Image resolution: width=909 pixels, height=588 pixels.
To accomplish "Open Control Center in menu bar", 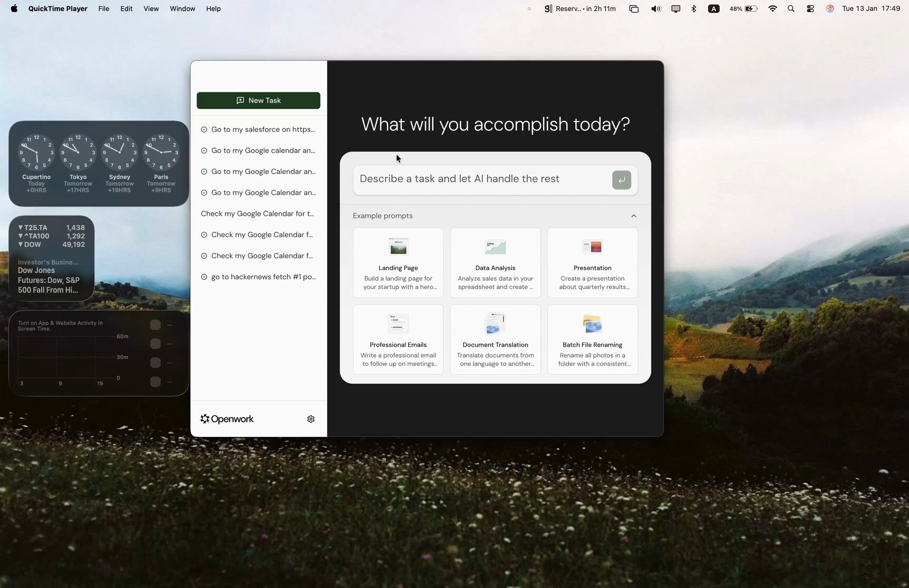I will [x=810, y=8].
